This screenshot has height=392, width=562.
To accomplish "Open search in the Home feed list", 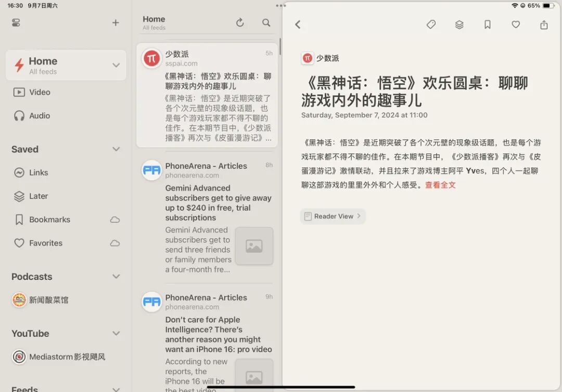I will [x=266, y=22].
